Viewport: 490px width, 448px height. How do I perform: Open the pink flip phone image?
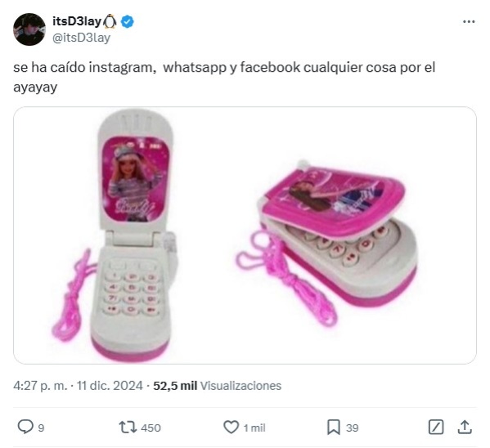click(245, 235)
